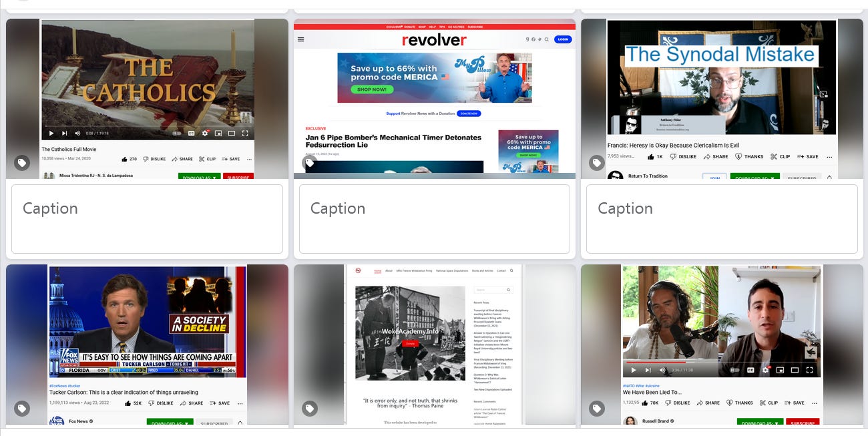Click the theater mode icon in The Catholics player
Viewport: 868px width, 436px height.
tap(232, 133)
